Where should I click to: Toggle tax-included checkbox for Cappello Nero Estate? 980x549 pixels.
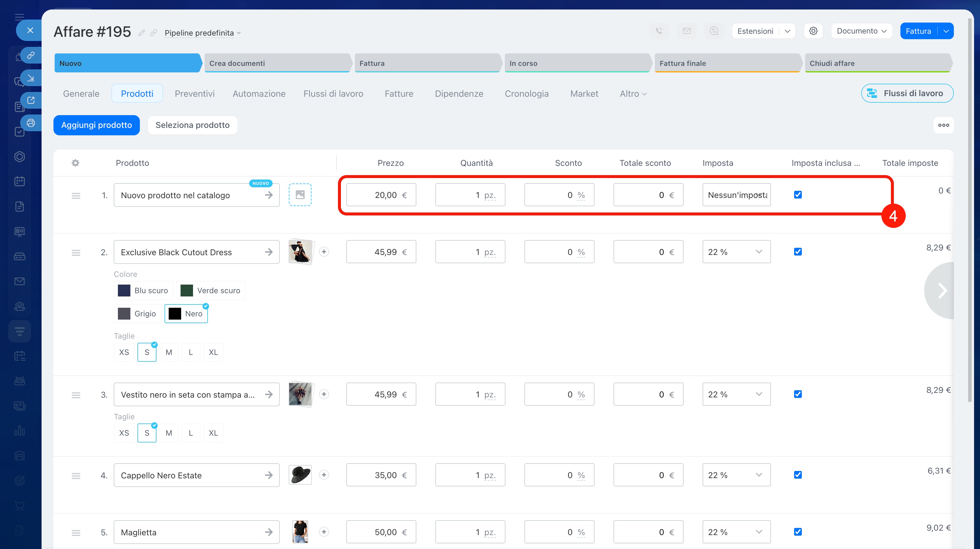[x=798, y=475]
